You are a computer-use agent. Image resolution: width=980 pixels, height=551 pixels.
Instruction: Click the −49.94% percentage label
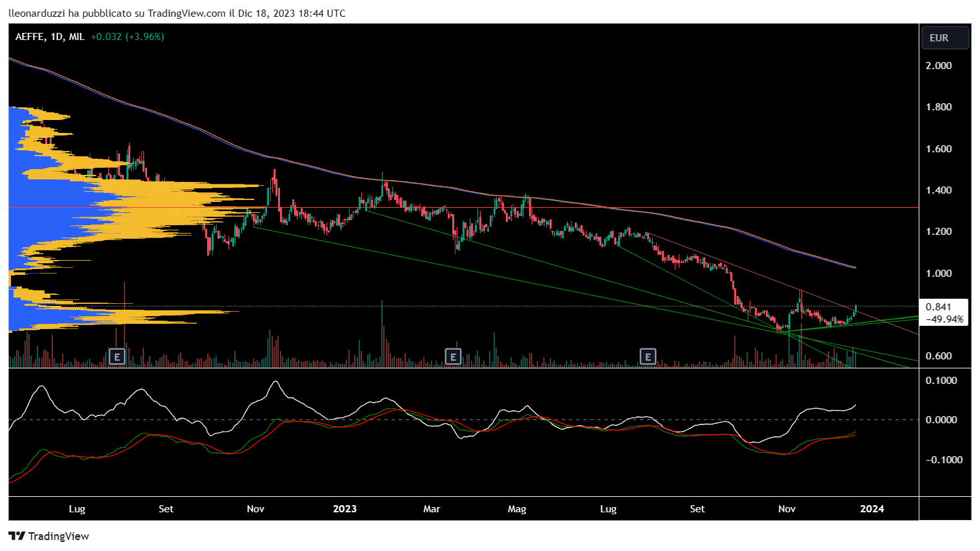pos(945,319)
